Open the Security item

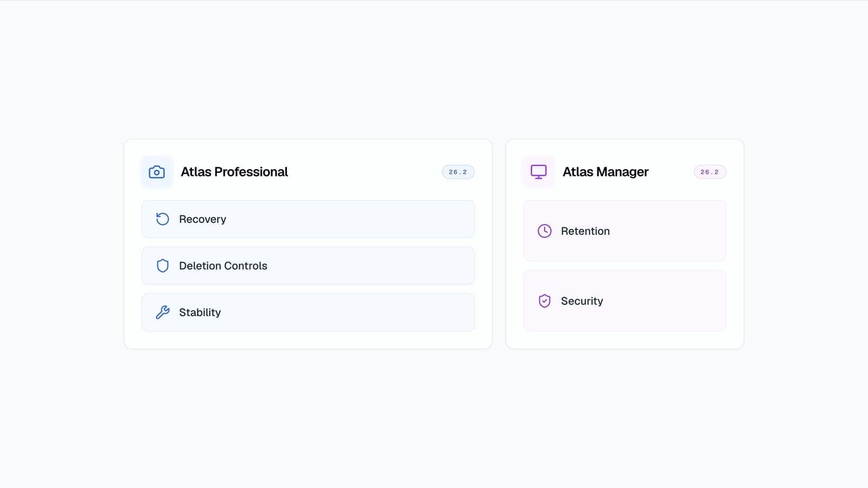click(x=625, y=301)
